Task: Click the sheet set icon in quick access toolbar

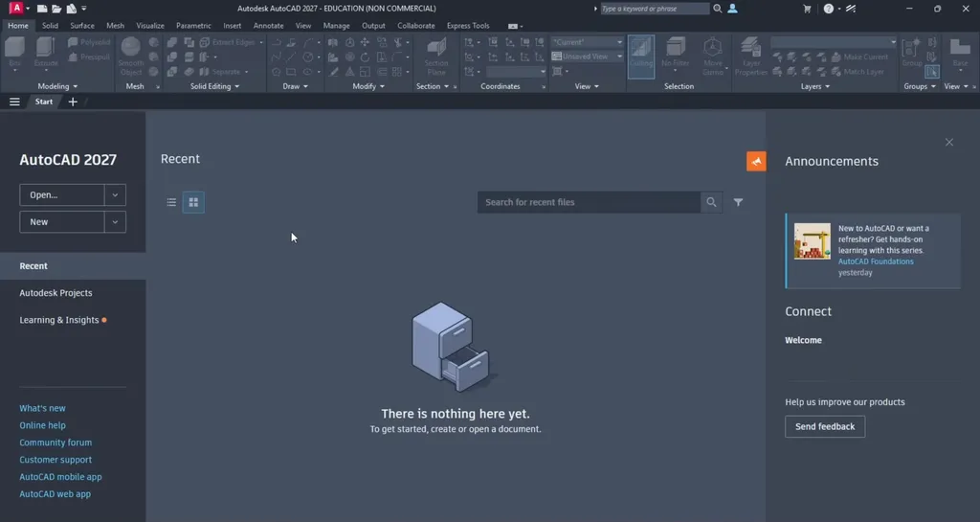Action: pos(71,9)
